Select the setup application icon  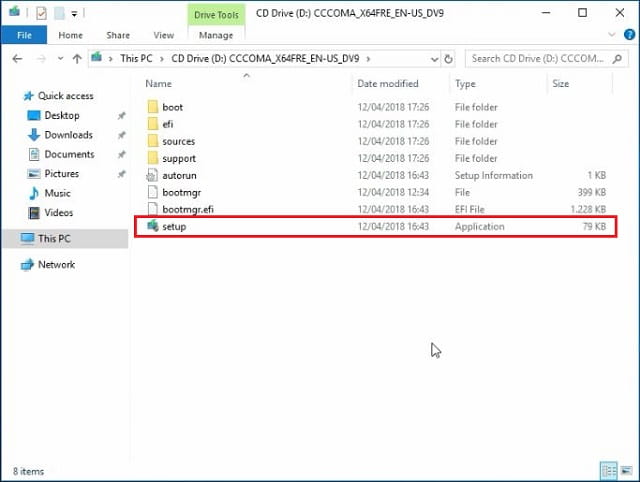pos(153,226)
